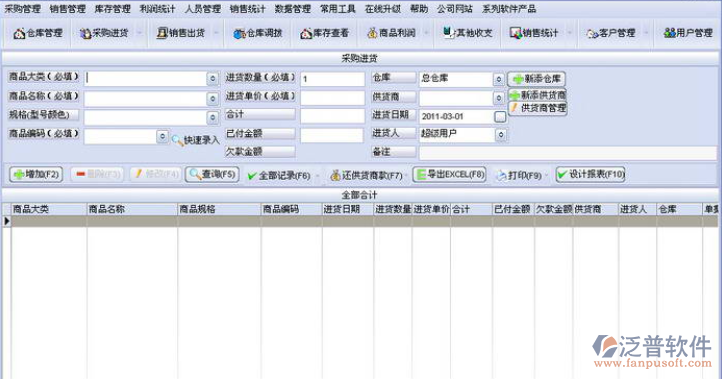Screen dimensions: 722x379
Task: Open 采购进货 purchase toolbar icon
Action: click(85, 33)
